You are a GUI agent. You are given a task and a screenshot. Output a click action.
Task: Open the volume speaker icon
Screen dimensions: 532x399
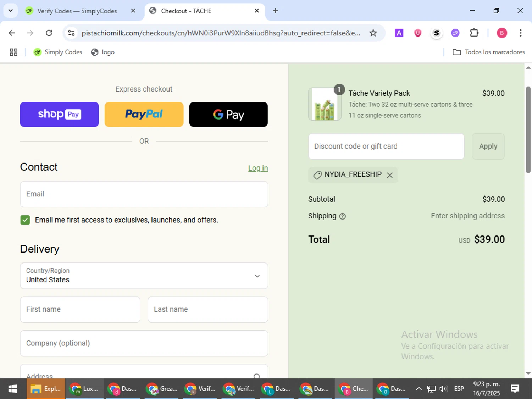443,389
